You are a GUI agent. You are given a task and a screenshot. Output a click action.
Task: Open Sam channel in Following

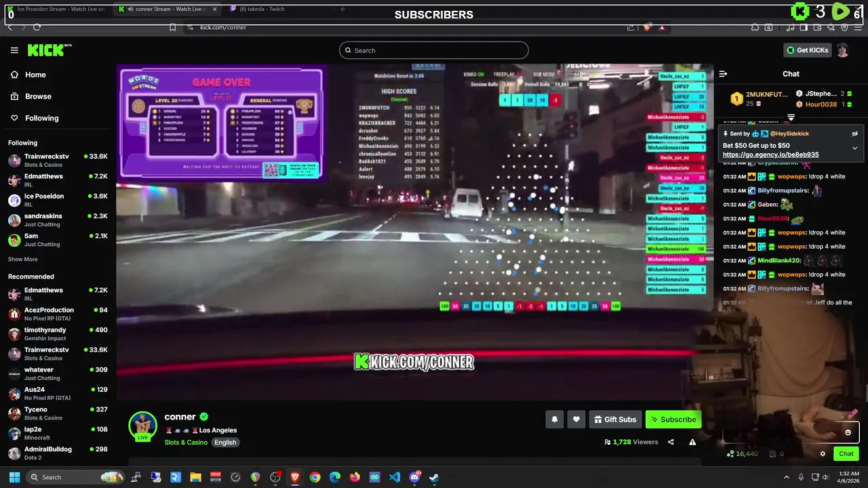[58, 240]
